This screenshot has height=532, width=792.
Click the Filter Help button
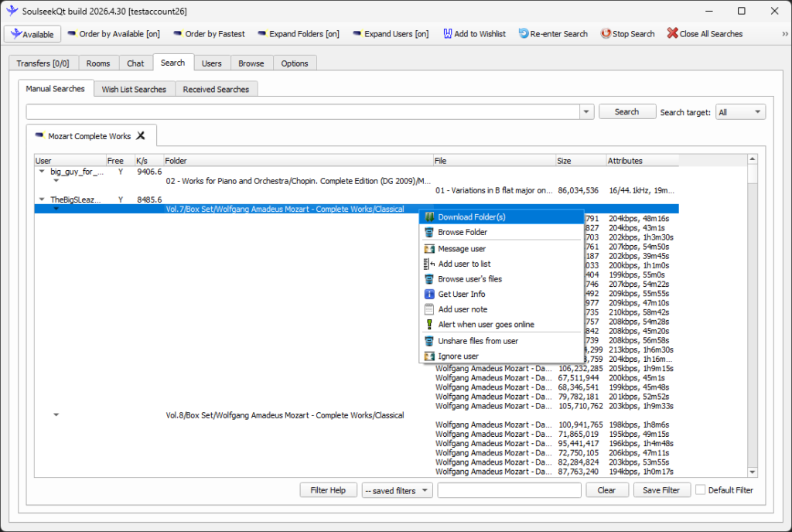click(328, 490)
